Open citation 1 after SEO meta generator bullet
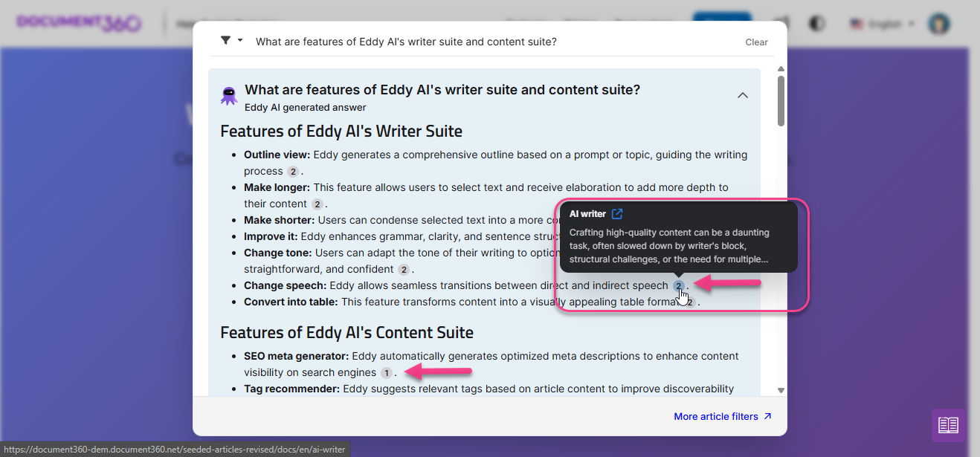The image size is (980, 457). pyautogui.click(x=386, y=373)
